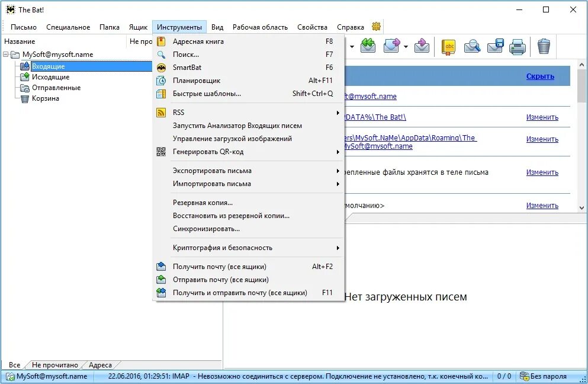Click Изменить link beside AppData\Roaming path
The width and height of the screenshot is (588, 384).
[542, 139]
